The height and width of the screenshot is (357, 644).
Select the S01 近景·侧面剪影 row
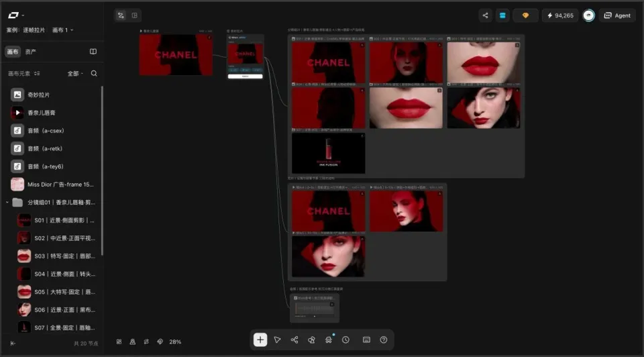(x=56, y=220)
